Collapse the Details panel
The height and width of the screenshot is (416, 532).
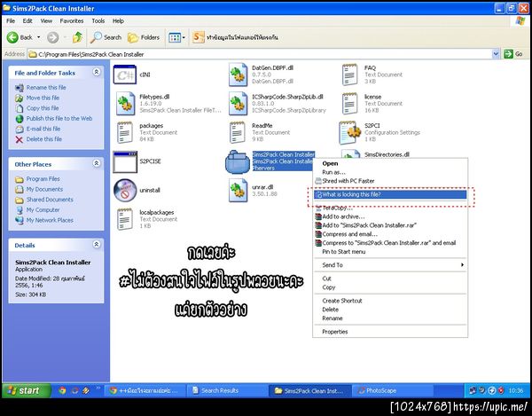pyautogui.click(x=97, y=244)
